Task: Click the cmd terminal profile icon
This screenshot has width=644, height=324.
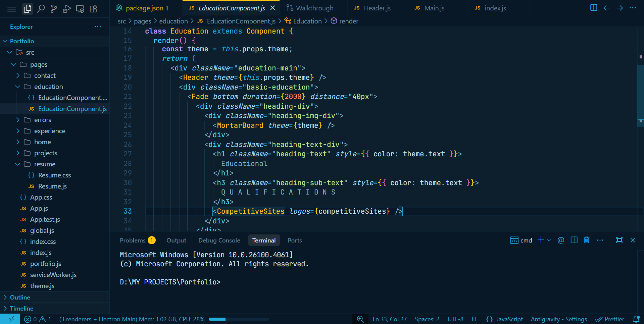Action: click(x=514, y=240)
